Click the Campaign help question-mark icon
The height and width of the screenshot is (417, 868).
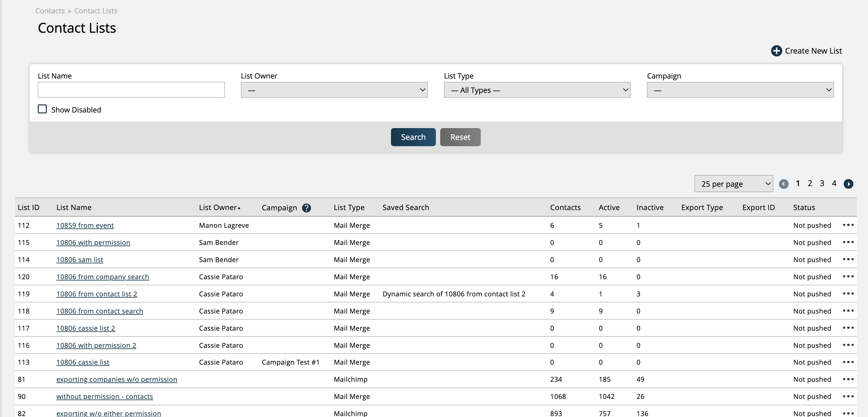pyautogui.click(x=306, y=208)
